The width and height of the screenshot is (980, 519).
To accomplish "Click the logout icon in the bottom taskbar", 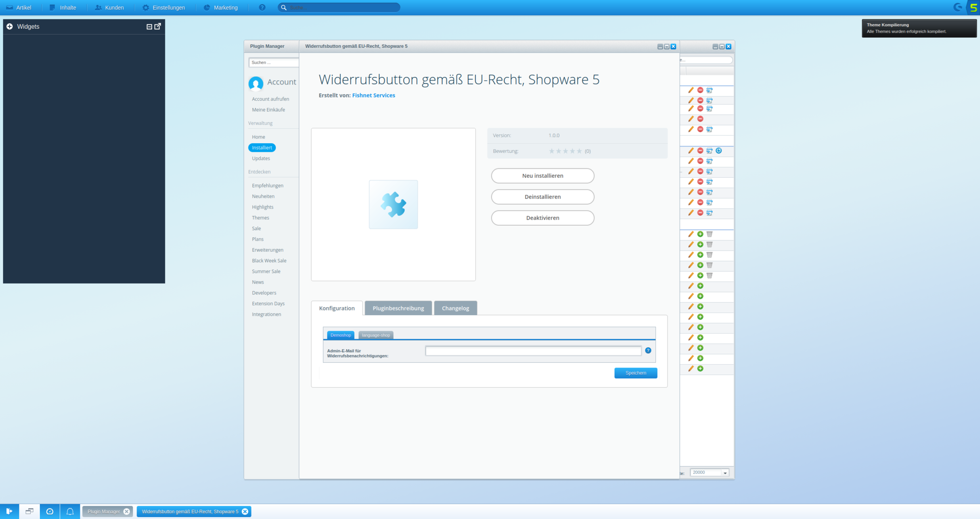I will (10, 511).
